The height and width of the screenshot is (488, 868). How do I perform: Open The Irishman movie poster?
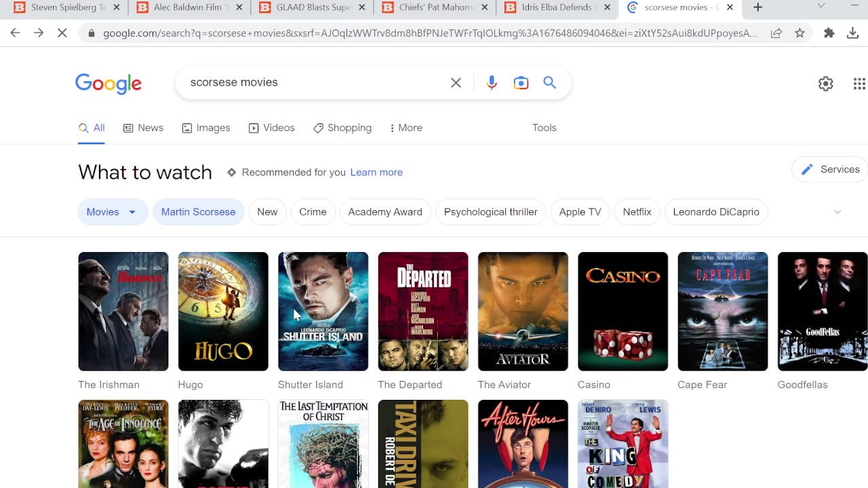click(123, 311)
